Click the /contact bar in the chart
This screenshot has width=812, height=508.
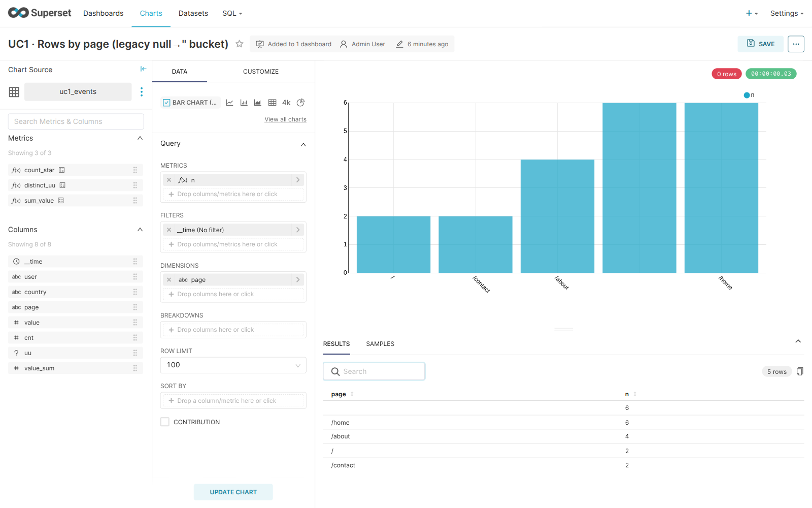[x=476, y=245]
